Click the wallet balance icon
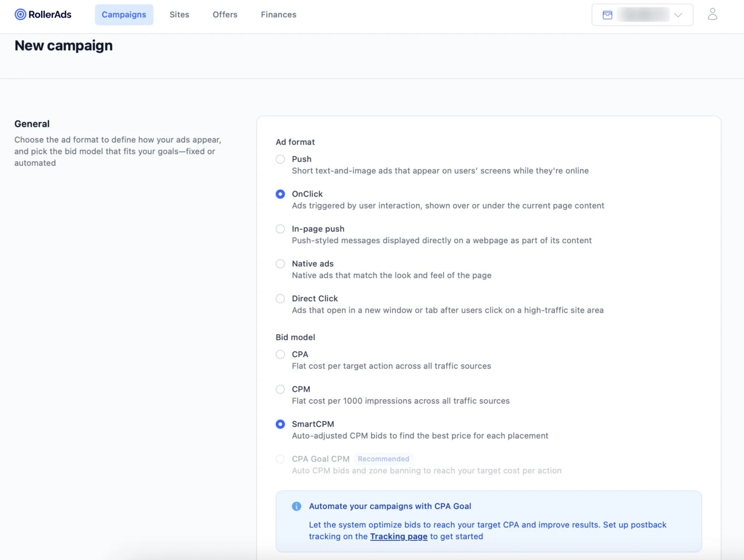Screen dimensions: 744x560 [607, 15]
